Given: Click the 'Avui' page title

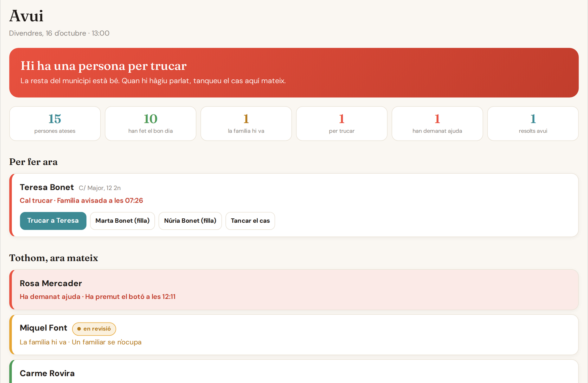Looking at the screenshot, I should pyautogui.click(x=26, y=16).
